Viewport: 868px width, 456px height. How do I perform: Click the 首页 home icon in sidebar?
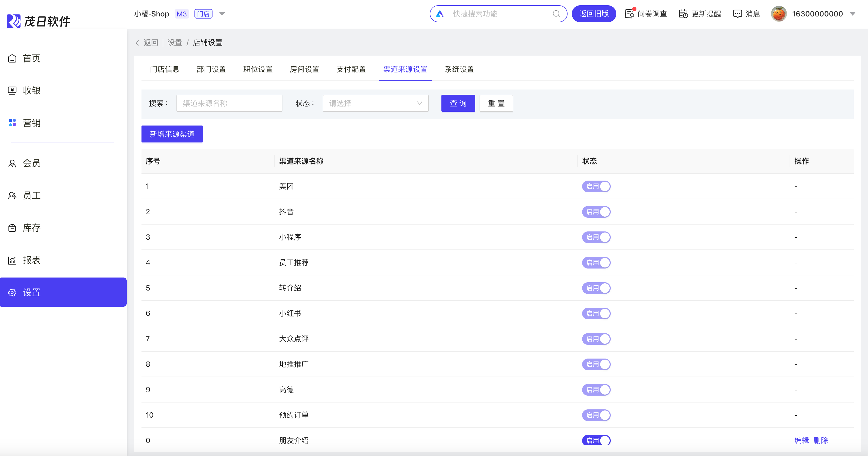click(12, 59)
